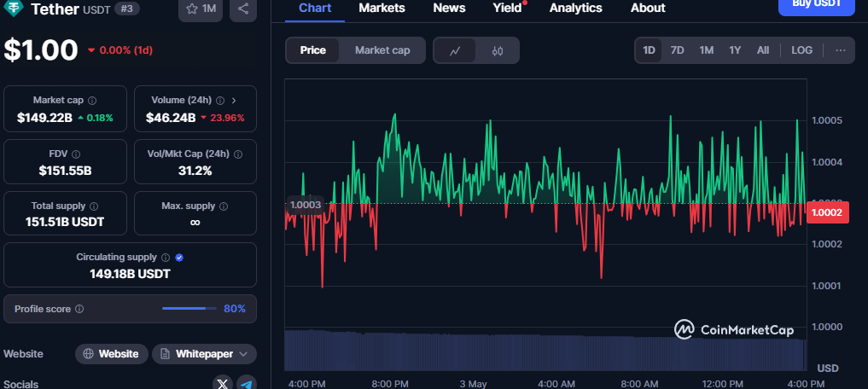The height and width of the screenshot is (389, 868).
Task: Open the Chart tab
Action: [x=315, y=9]
